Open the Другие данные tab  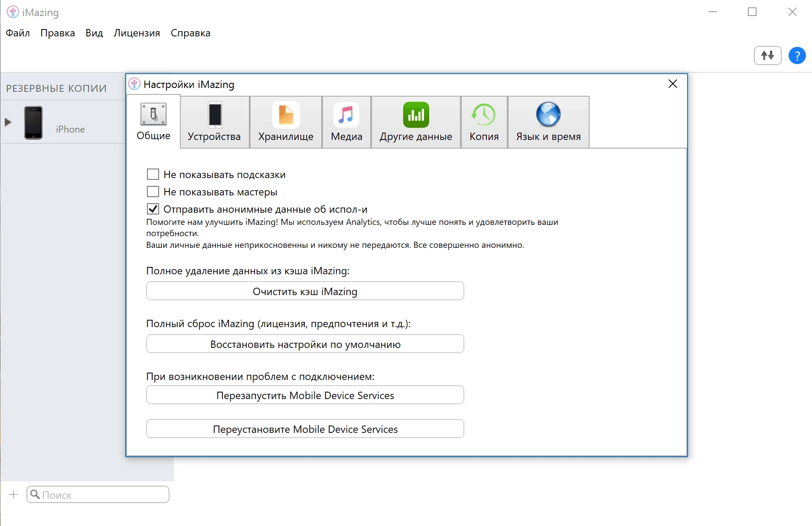point(416,122)
